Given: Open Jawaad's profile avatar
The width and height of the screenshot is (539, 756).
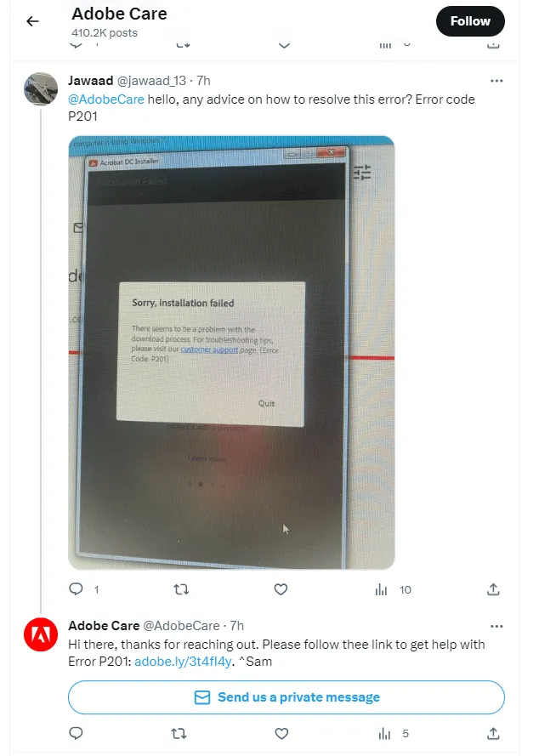Looking at the screenshot, I should 41,88.
